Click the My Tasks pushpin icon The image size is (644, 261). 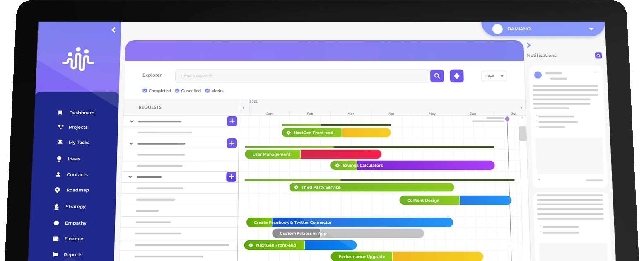60,143
